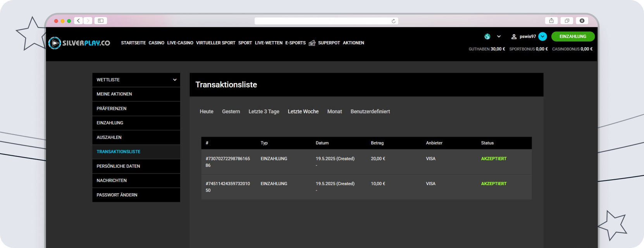Select the Heute filter
Screen dimensions: 644x248
[x=207, y=111]
